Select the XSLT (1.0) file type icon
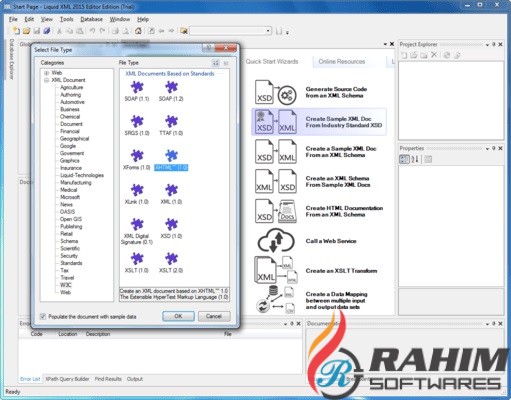Image resolution: width=511 pixels, height=400 pixels. coord(137,259)
